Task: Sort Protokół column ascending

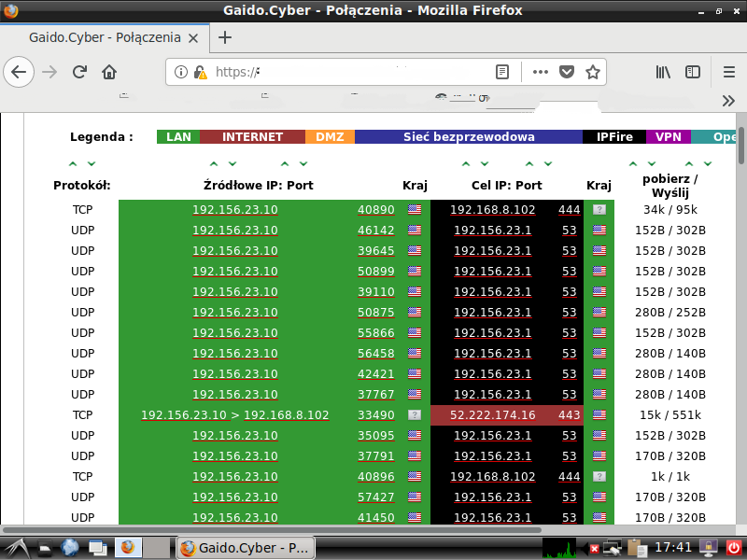Action: pyautogui.click(x=73, y=163)
